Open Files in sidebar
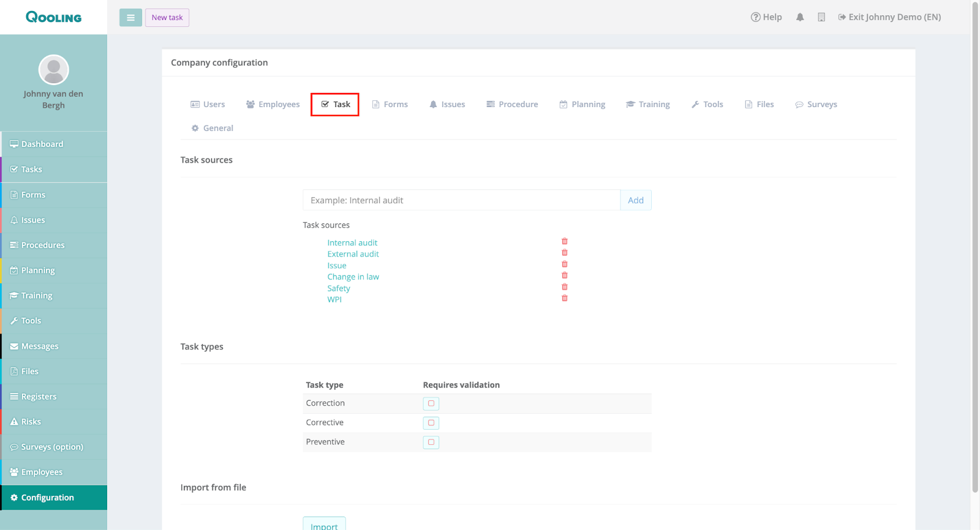 [54, 371]
